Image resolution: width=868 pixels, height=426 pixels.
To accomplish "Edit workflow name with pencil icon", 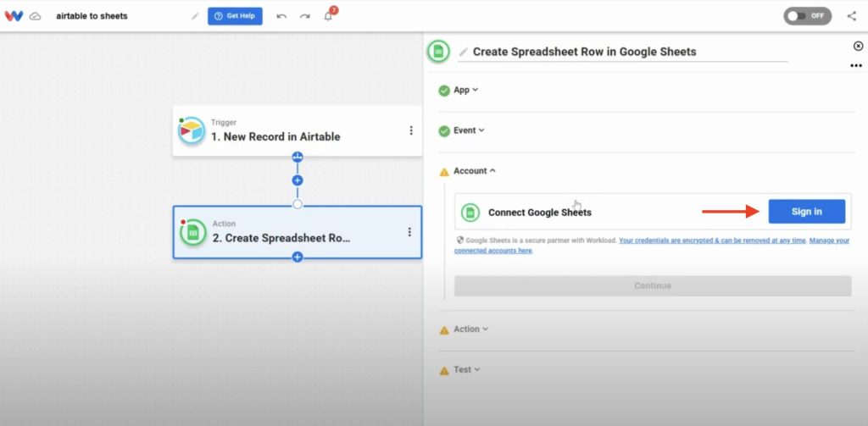I will [195, 16].
